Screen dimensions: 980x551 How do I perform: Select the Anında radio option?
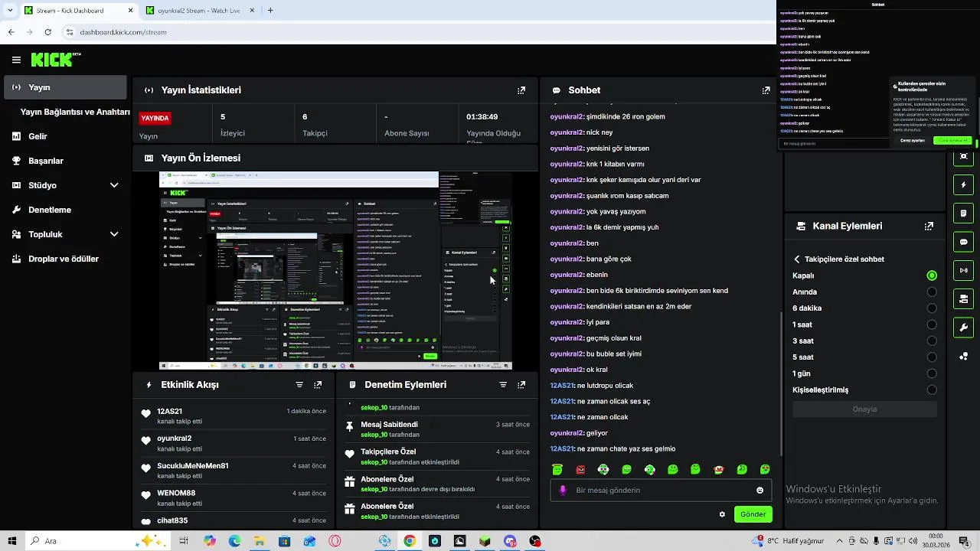(932, 292)
